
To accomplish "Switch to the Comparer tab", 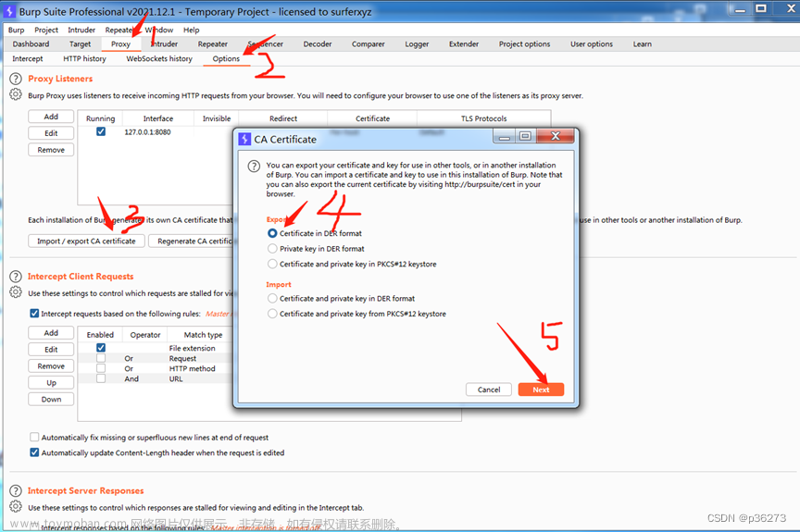I will pyautogui.click(x=369, y=44).
